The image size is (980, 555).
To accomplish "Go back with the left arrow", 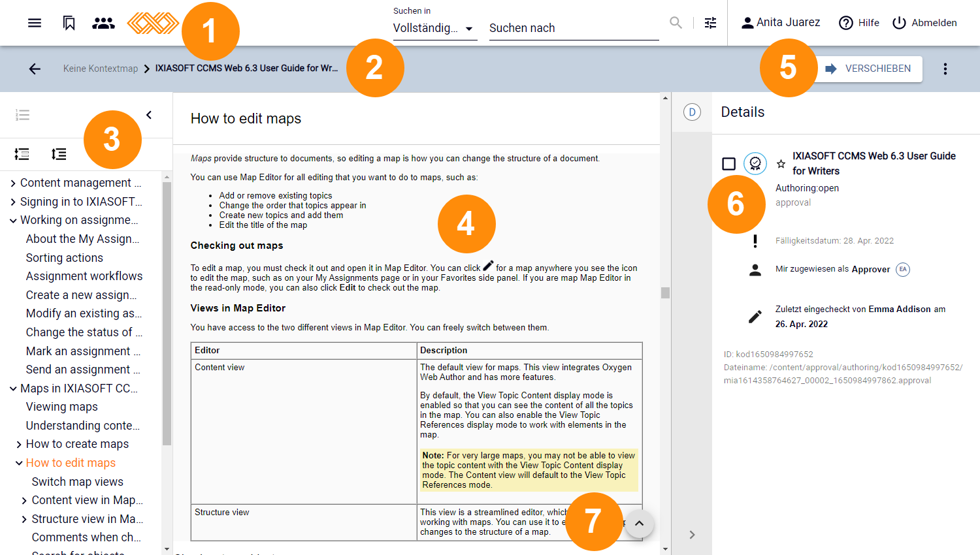I will click(35, 69).
